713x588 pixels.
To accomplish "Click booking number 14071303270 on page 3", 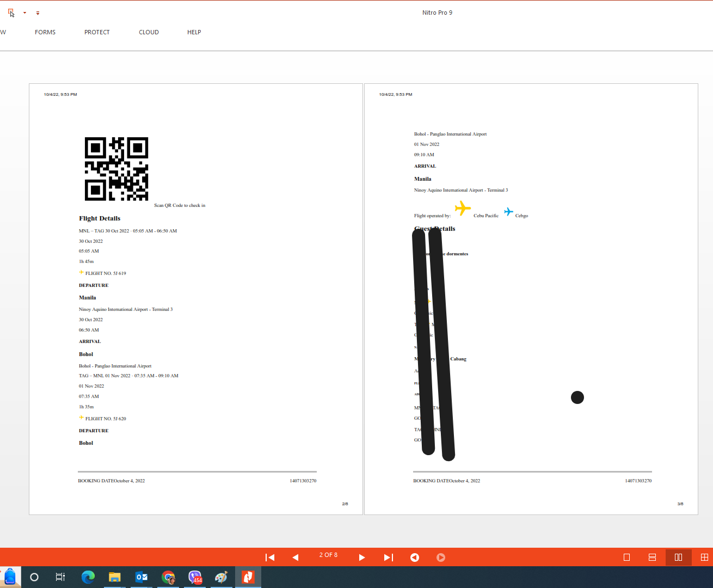I will 638,481.
